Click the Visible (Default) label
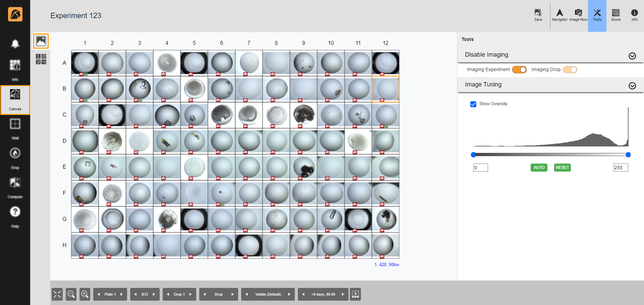 coord(268,294)
